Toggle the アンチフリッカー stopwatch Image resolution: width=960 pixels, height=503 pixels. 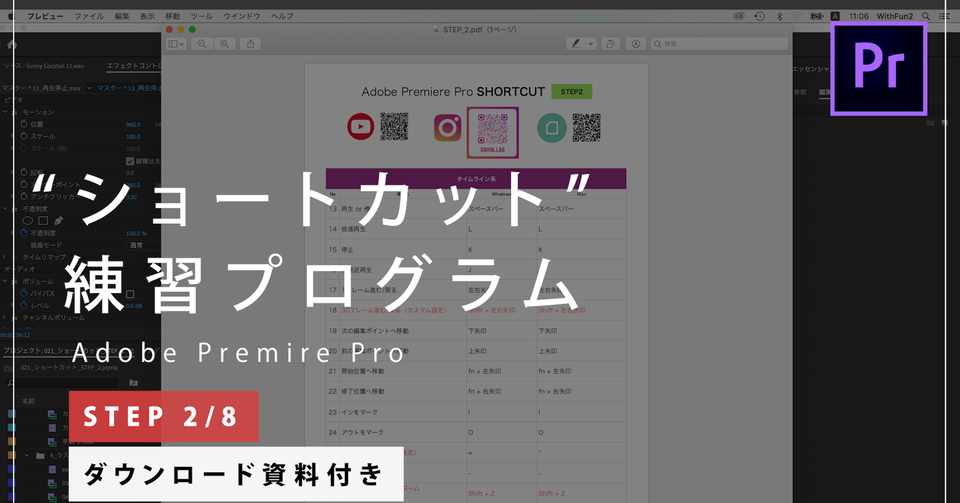(23, 196)
